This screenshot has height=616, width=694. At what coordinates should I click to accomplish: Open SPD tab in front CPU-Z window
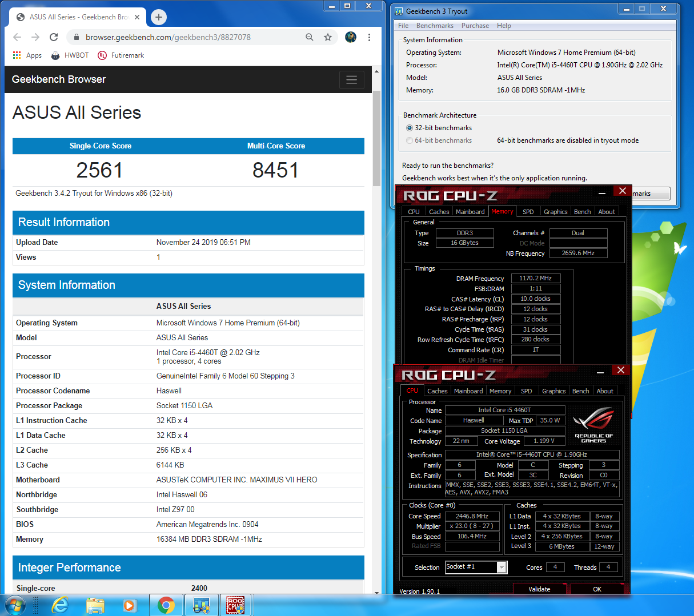527,391
